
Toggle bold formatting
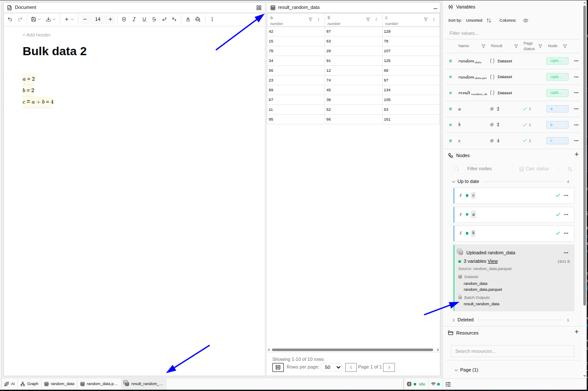click(x=124, y=19)
